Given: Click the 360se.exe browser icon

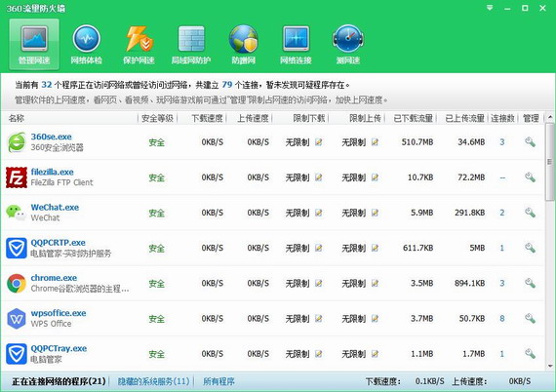Looking at the screenshot, I should [x=17, y=142].
